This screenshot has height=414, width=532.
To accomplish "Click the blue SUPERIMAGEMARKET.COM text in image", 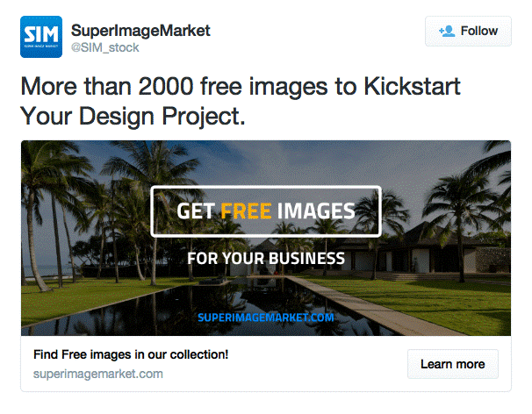I will click(265, 317).
